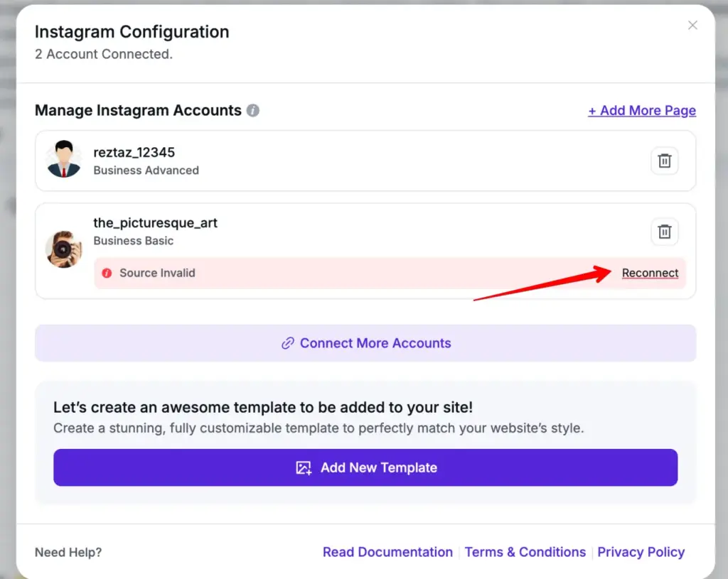Close the Instagram Configuration dialog
Viewport: 728px width, 579px height.
point(692,25)
